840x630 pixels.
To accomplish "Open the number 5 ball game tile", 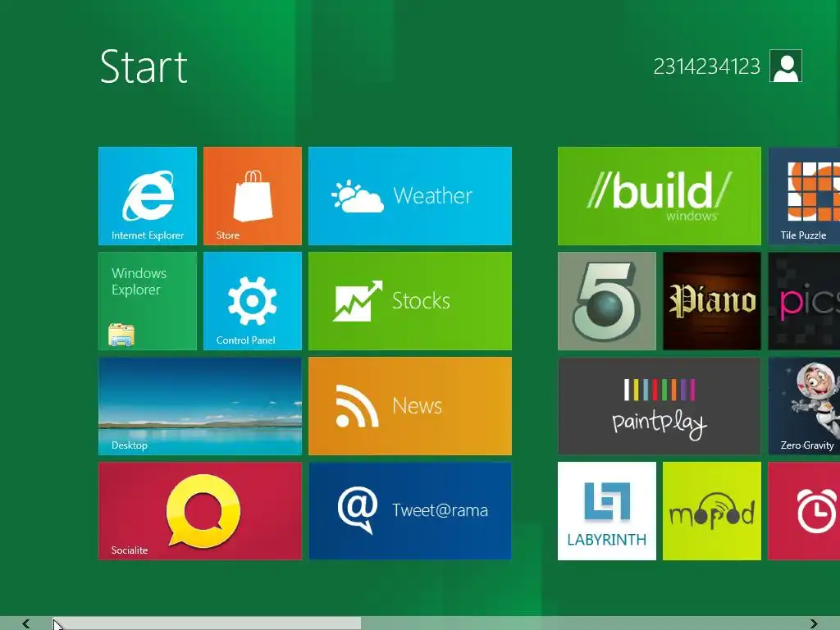I will point(606,300).
